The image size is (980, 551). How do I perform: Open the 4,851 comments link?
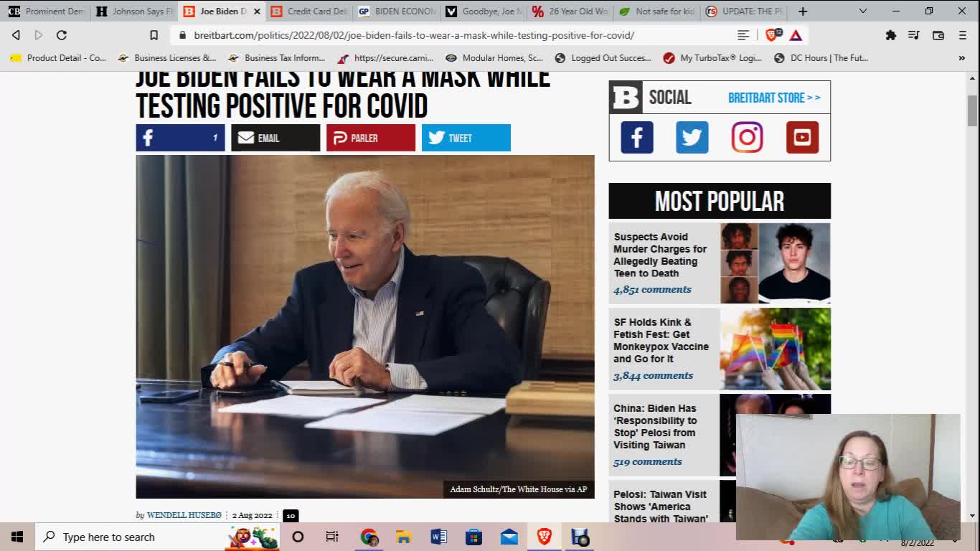pyautogui.click(x=652, y=289)
